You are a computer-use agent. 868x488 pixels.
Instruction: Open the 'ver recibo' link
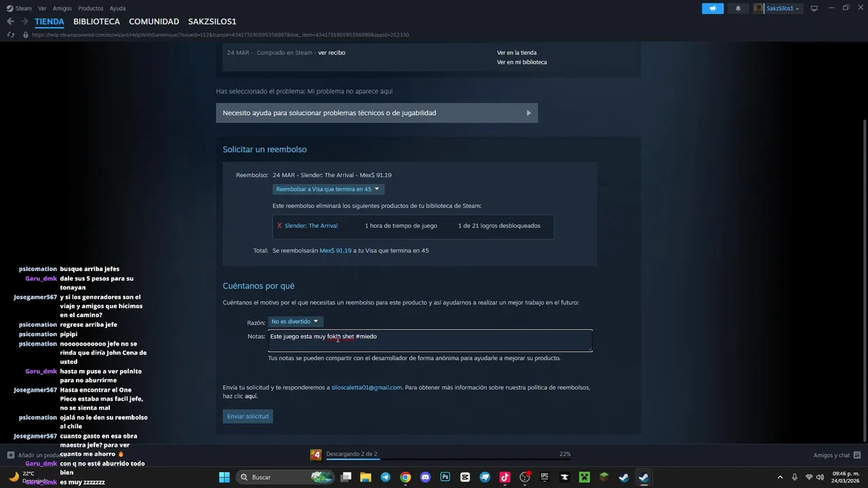pos(332,52)
